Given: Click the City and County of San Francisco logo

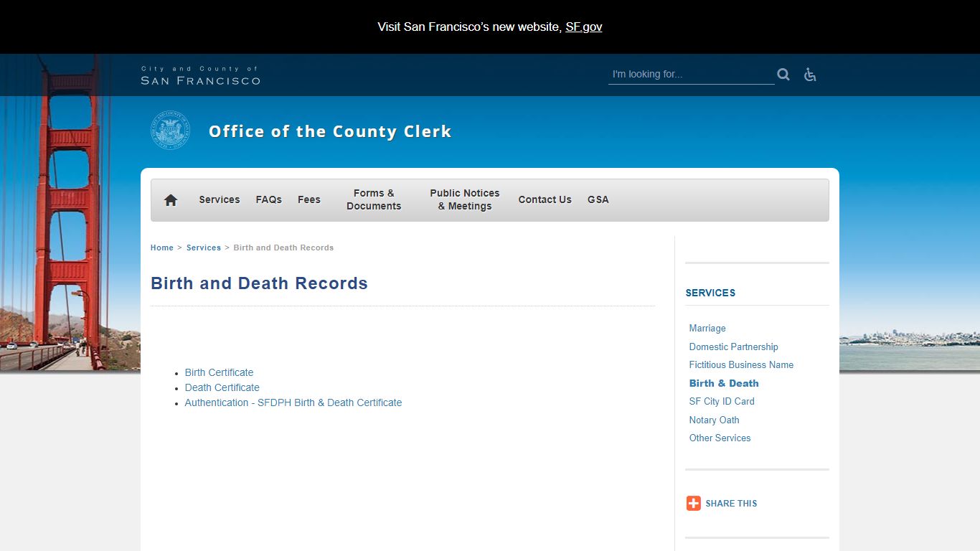Looking at the screenshot, I should coord(200,75).
